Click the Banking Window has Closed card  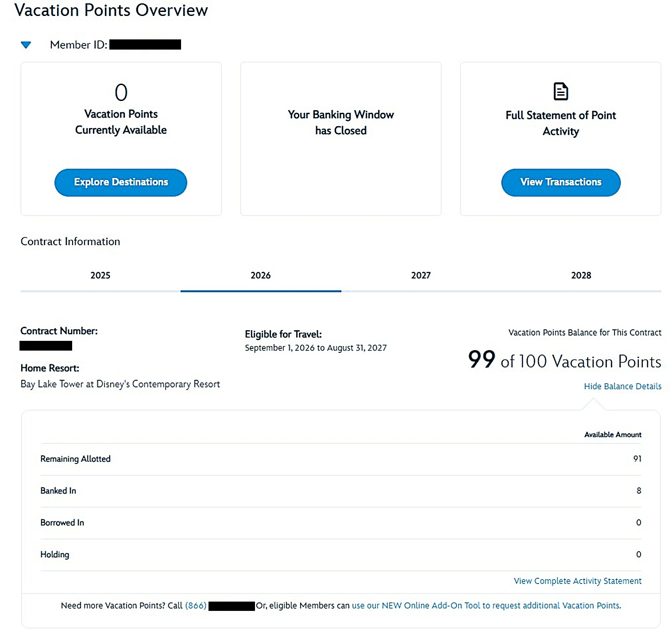(x=341, y=139)
